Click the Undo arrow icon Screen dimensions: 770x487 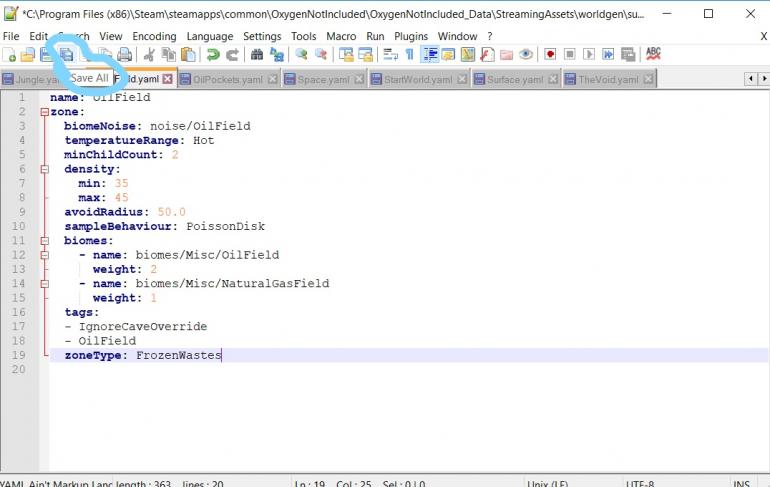(x=213, y=54)
